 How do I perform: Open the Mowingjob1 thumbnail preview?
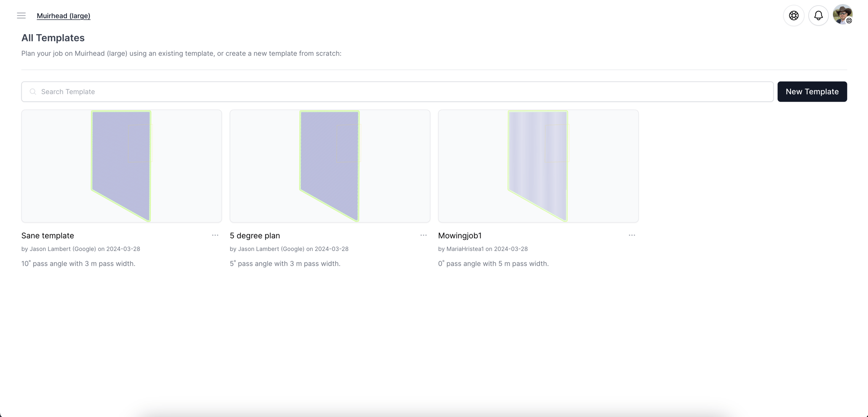point(538,166)
